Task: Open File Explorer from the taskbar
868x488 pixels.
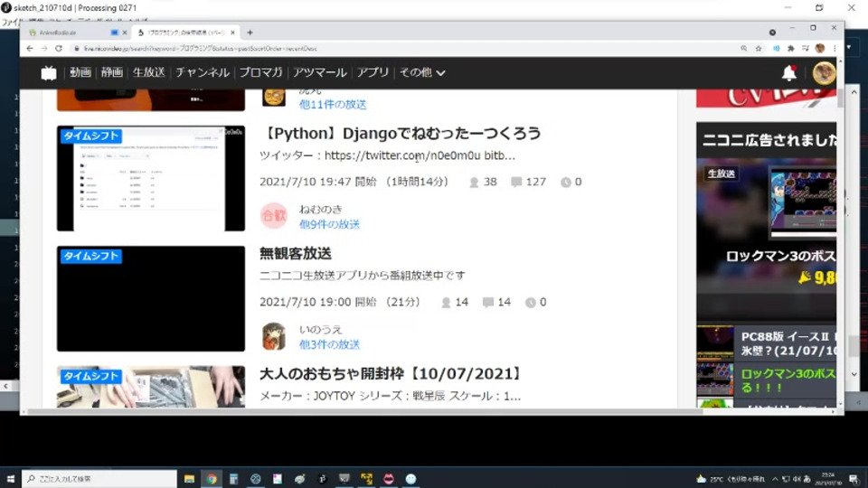Action: coord(189,479)
